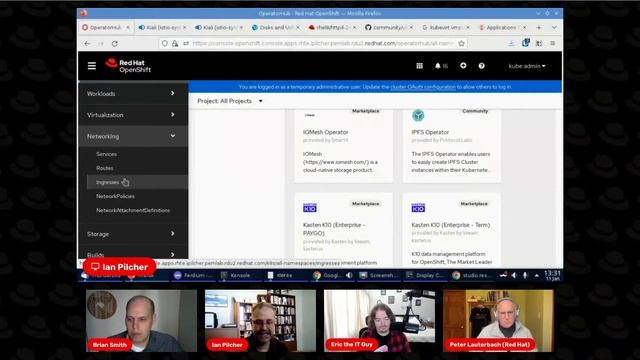
Task: Expand the Virtualization navigation section
Action: pos(133,115)
